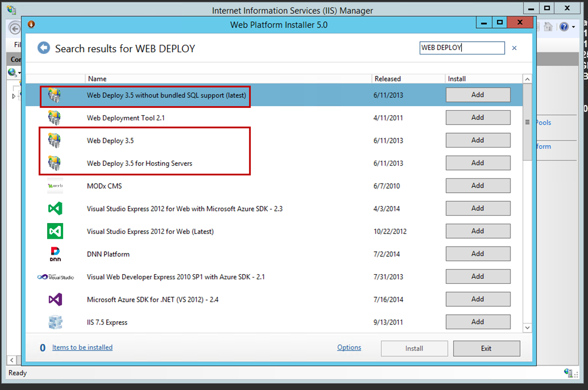Select the DNN Platform row name
The height and width of the screenshot is (390, 588).
[108, 255]
